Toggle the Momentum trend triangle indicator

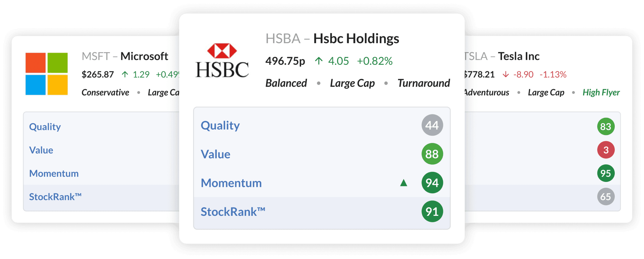point(404,183)
